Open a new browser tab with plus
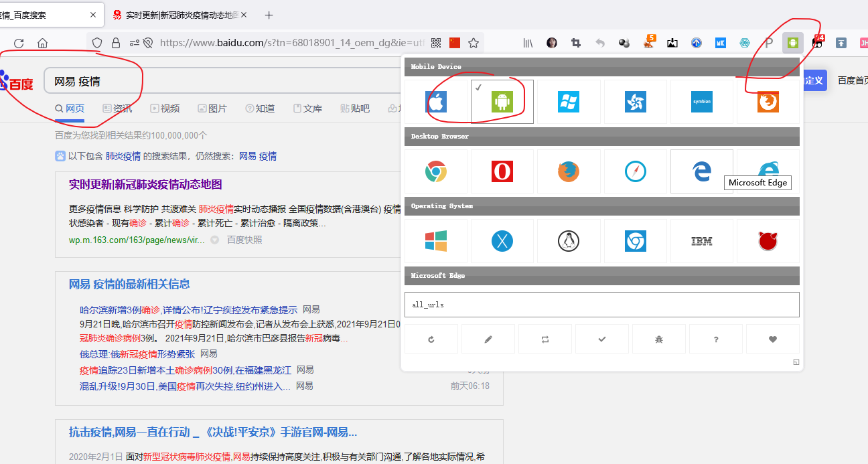This screenshot has width=868, height=464. tap(269, 15)
